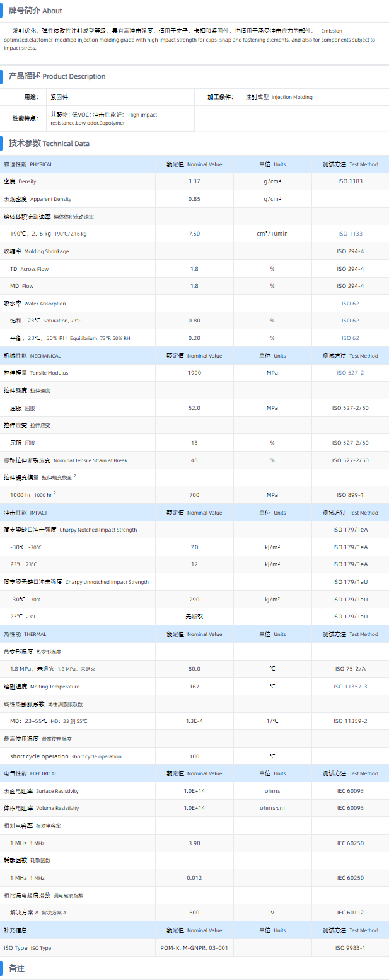The width and height of the screenshot is (389, 980).
Task: Select the ISO 1183 density test method
Action: [x=350, y=181]
